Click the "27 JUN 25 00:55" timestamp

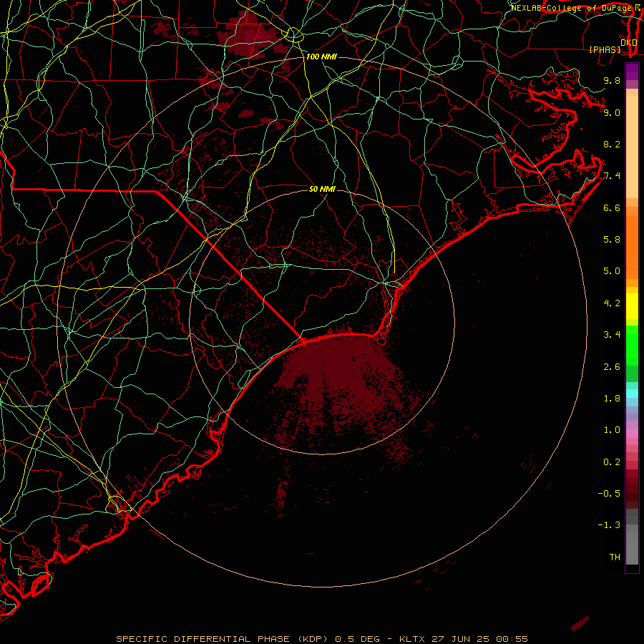(479, 639)
